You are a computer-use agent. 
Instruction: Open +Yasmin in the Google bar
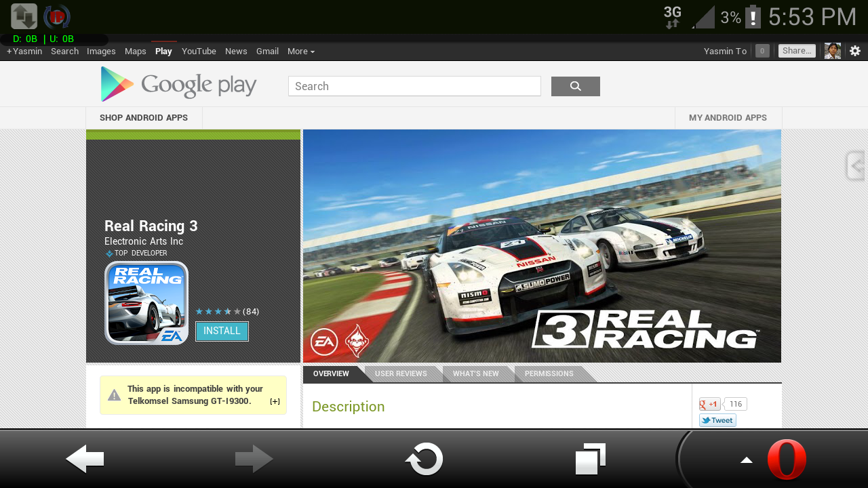pyautogui.click(x=24, y=52)
